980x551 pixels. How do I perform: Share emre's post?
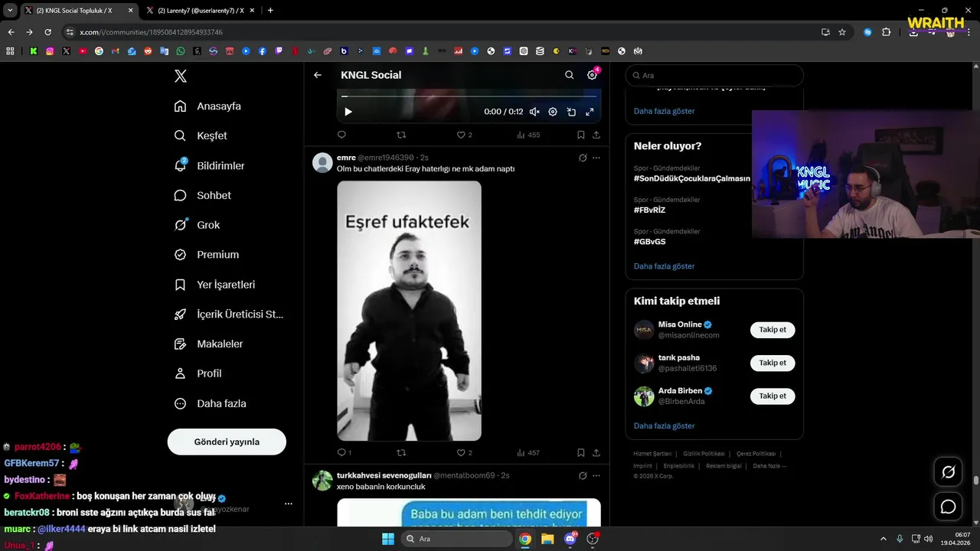point(596,453)
